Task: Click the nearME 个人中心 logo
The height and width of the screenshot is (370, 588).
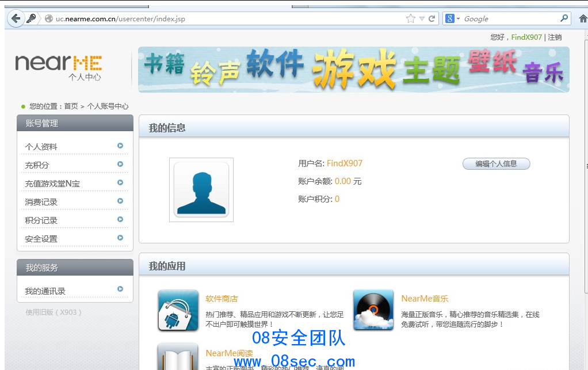Action: (x=59, y=67)
